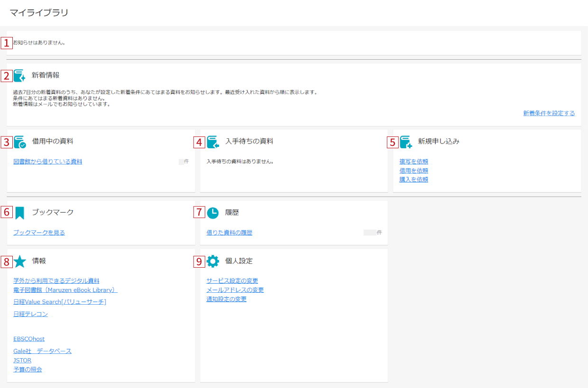Viewport: 588px width, 388px height.
Task: View 借りた資料の履歴 link
Action: 230,233
